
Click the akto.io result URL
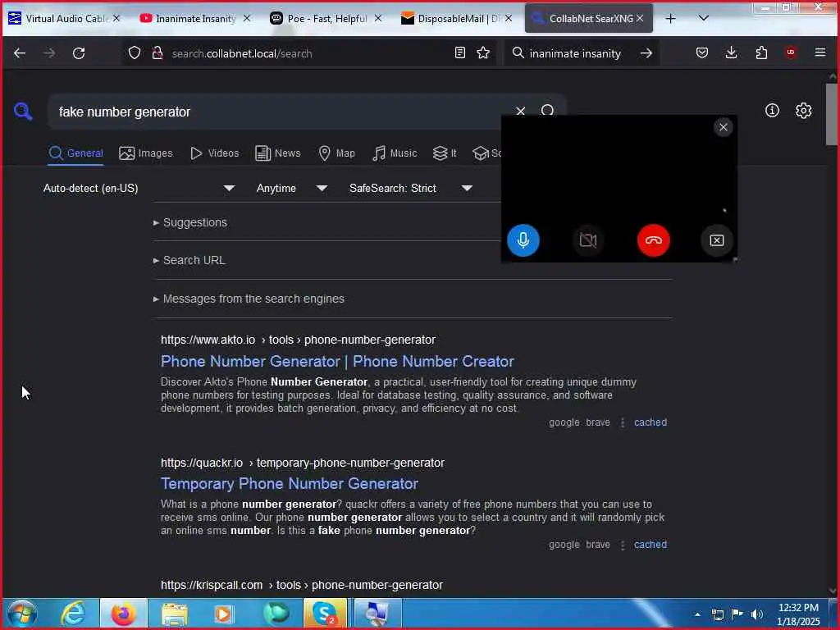pos(298,340)
